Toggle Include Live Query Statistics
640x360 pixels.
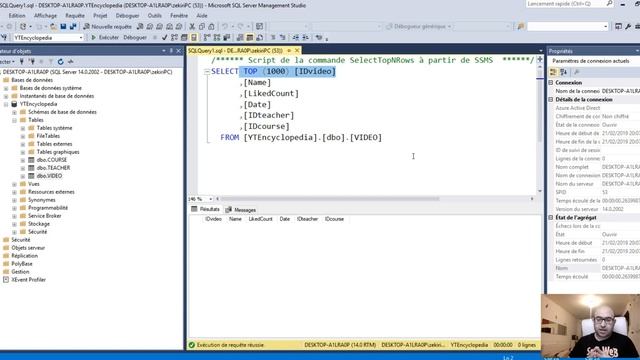[x=217, y=38]
